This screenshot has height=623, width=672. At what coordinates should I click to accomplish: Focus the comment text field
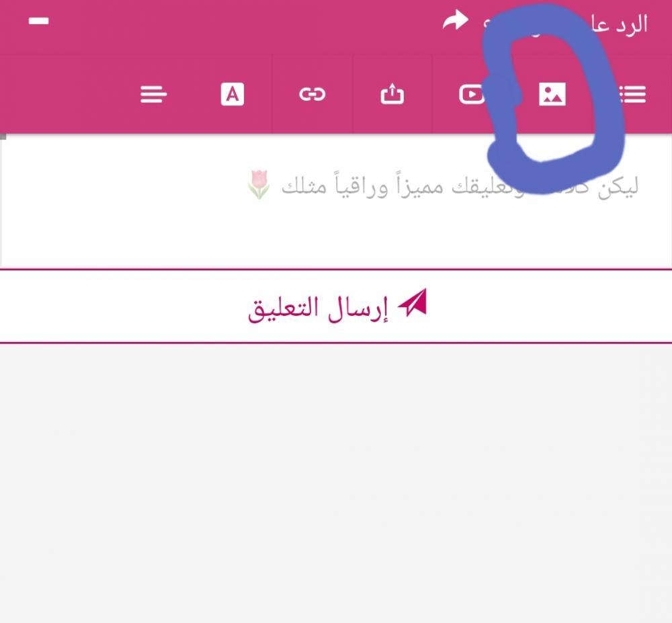click(336, 202)
